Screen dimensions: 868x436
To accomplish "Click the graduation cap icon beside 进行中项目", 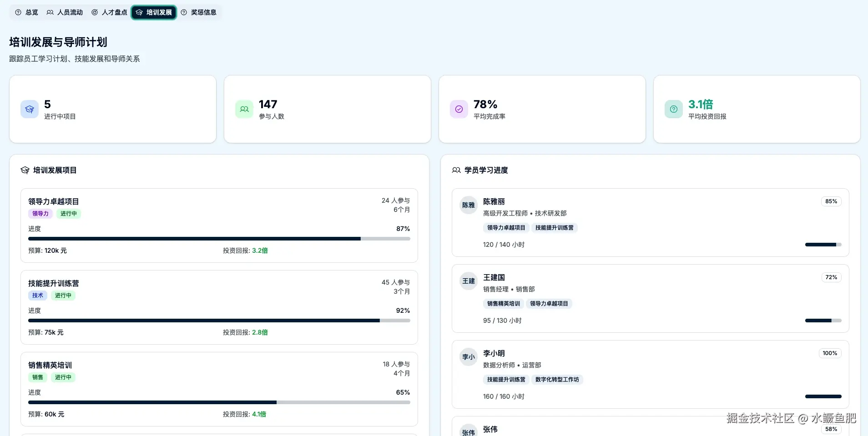I will coord(30,109).
